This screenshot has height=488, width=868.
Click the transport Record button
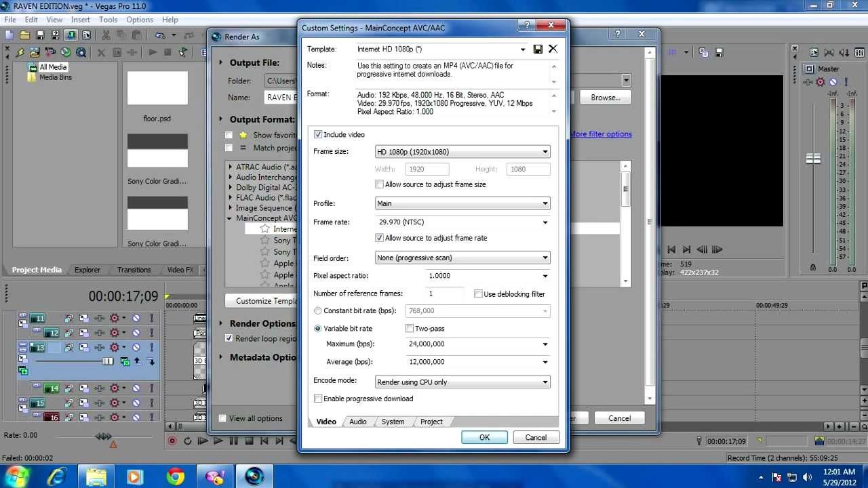point(172,441)
